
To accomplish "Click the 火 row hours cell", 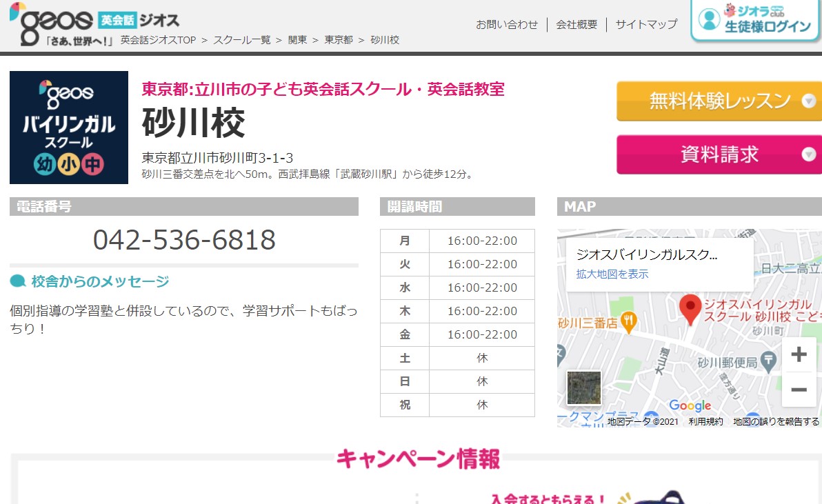I will click(482, 265).
